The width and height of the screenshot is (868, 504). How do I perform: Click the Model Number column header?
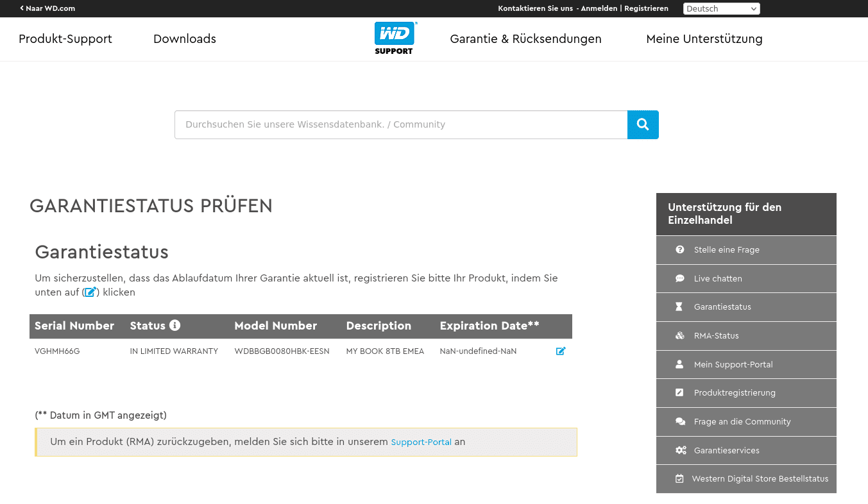pos(276,326)
